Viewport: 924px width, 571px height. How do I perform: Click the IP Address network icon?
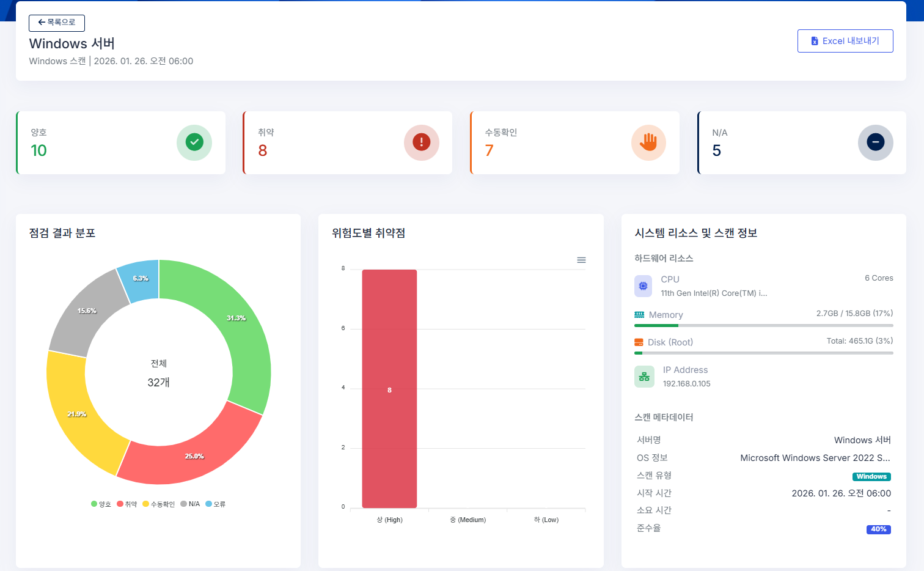point(644,376)
